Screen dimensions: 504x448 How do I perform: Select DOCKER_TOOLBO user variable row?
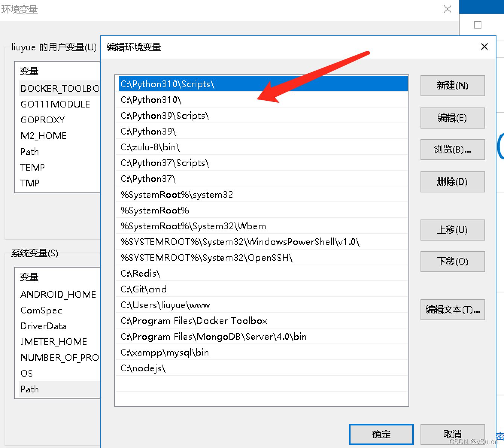(59, 88)
